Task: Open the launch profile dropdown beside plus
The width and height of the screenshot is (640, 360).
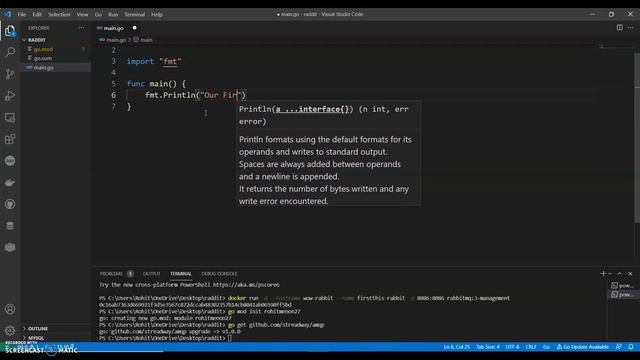Action: click(x=610, y=273)
